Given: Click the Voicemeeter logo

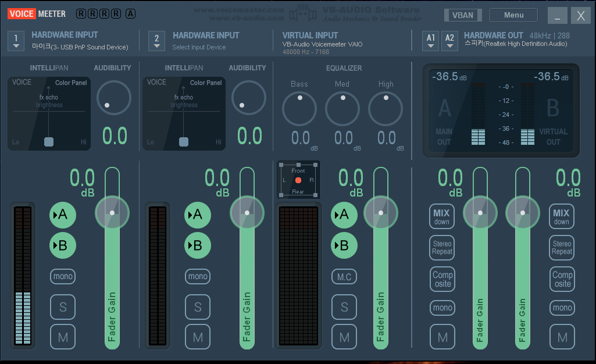Looking at the screenshot, I should coord(37,14).
